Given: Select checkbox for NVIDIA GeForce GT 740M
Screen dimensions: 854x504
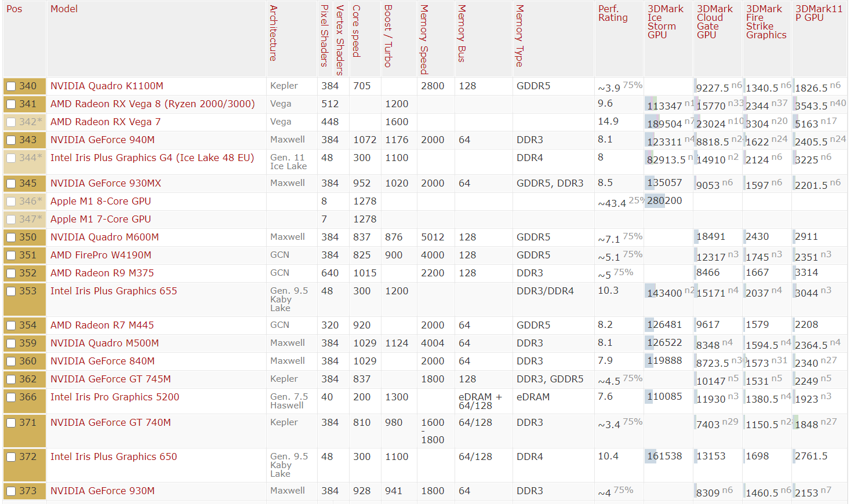Looking at the screenshot, I should tap(11, 423).
